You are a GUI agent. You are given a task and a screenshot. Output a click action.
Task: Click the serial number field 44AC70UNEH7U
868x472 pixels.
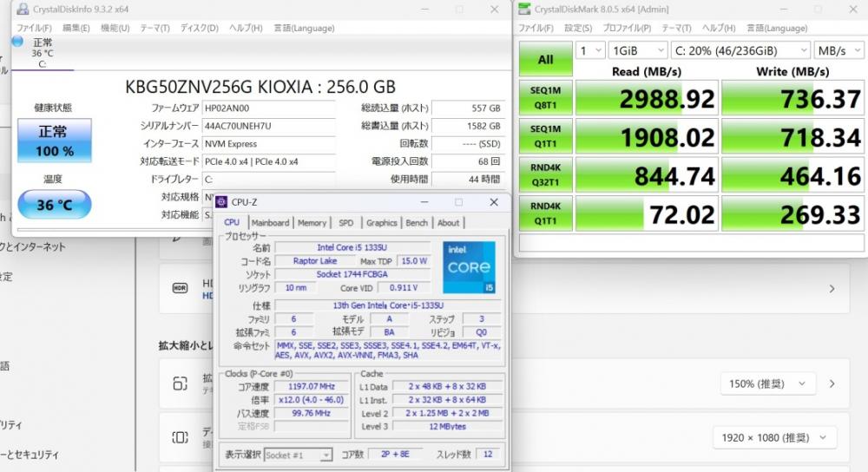tap(269, 126)
